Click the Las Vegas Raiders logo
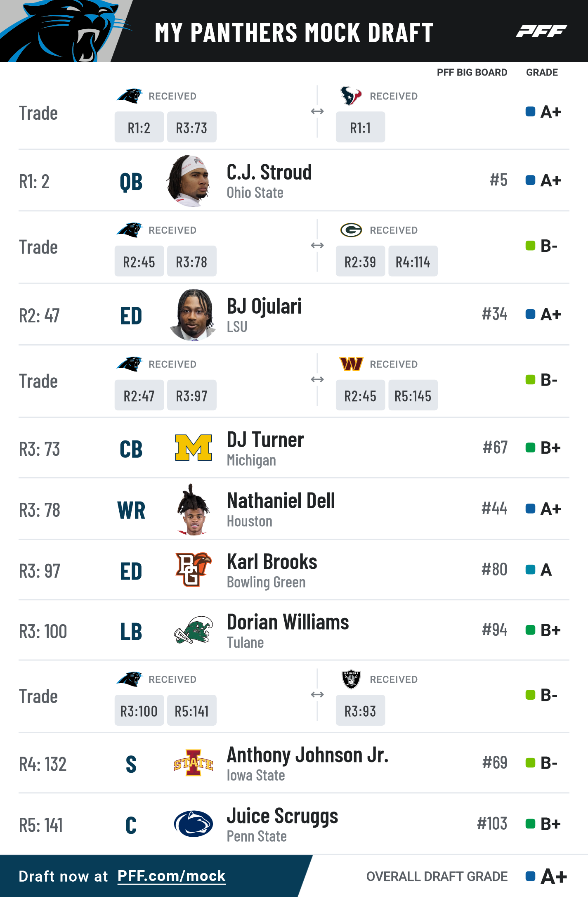This screenshot has height=897, width=588. coord(351,679)
